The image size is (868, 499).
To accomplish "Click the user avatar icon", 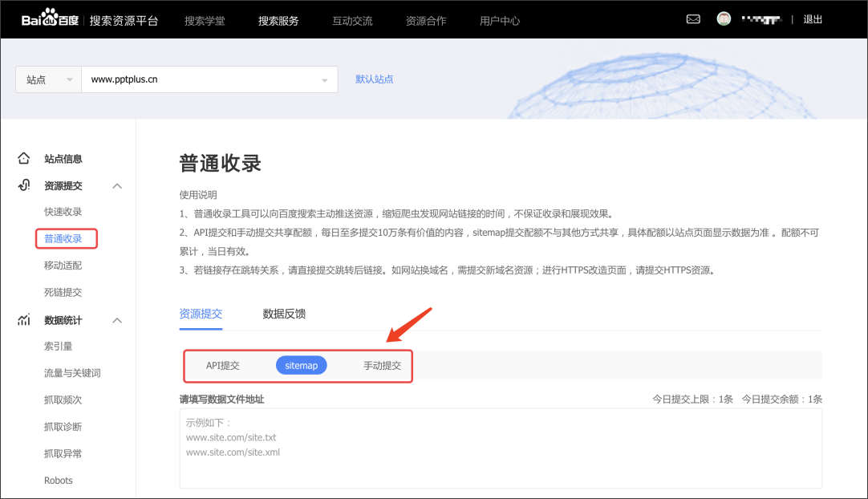I will click(x=724, y=18).
